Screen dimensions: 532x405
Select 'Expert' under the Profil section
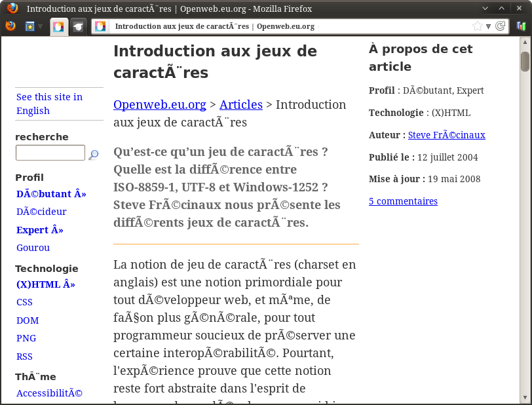[x=38, y=229]
